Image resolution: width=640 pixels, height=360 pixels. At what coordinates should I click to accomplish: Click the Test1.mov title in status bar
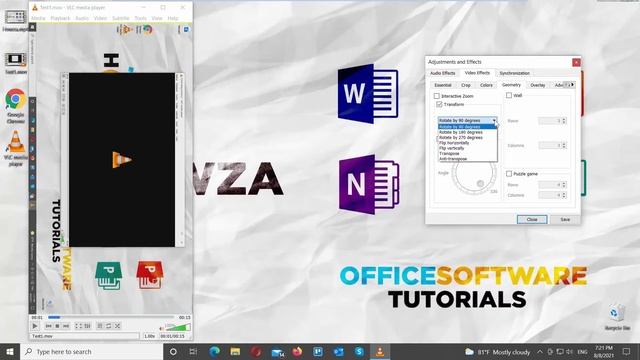42,336
